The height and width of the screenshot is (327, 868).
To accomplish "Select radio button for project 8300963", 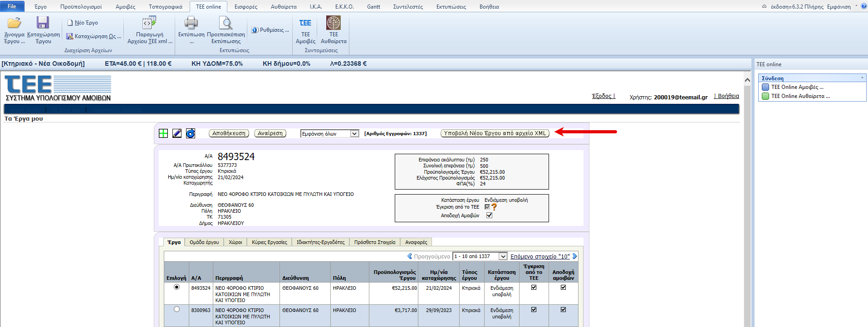I will tap(177, 309).
